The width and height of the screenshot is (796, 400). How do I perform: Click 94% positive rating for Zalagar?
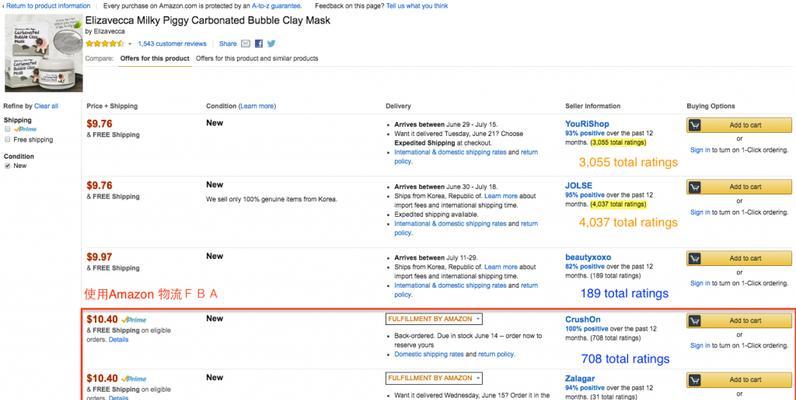point(585,388)
